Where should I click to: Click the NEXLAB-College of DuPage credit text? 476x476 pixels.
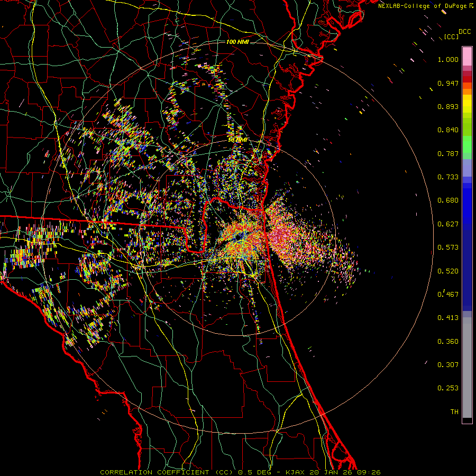coord(422,6)
